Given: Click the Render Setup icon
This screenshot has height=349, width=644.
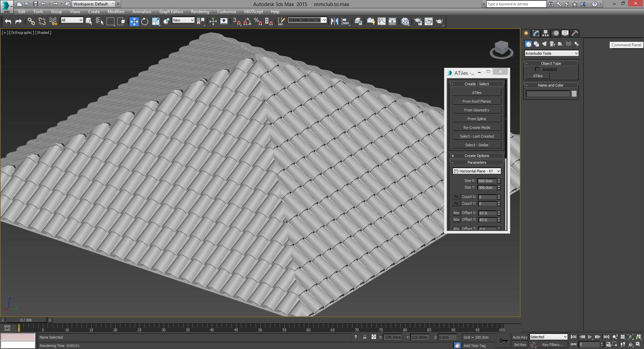Looking at the screenshot, I should tap(418, 21).
